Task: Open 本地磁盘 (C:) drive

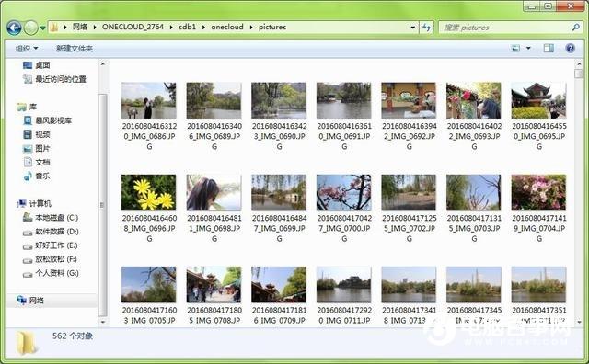Action: click(x=51, y=218)
